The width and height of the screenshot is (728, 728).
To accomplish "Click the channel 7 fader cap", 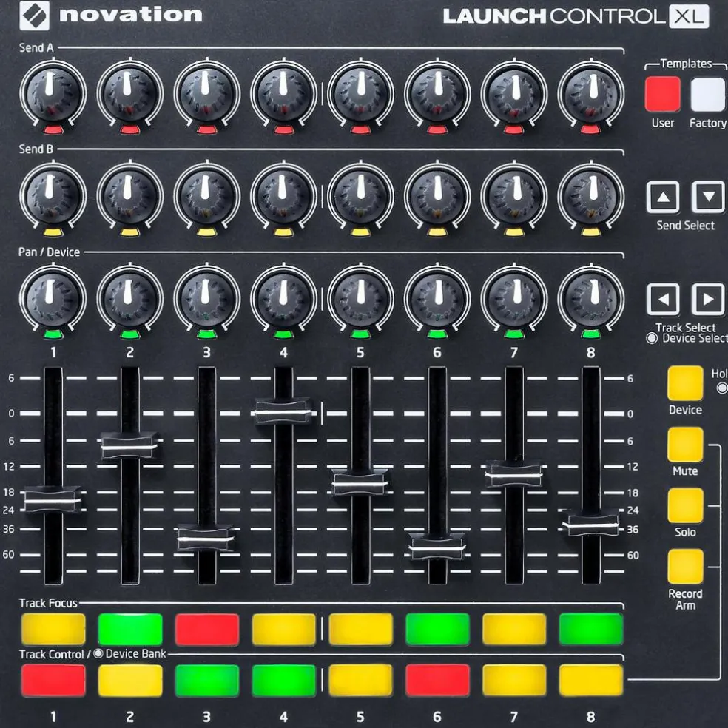I will coord(513,474).
